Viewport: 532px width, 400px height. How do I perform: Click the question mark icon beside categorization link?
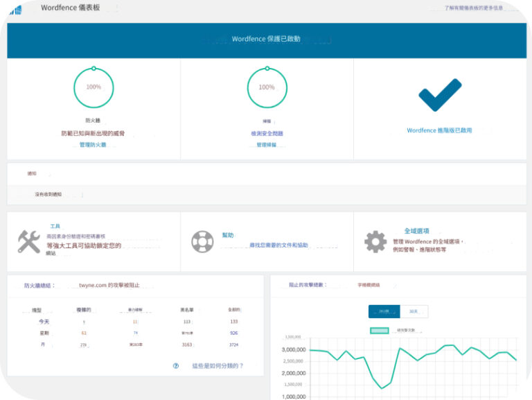[176, 365]
